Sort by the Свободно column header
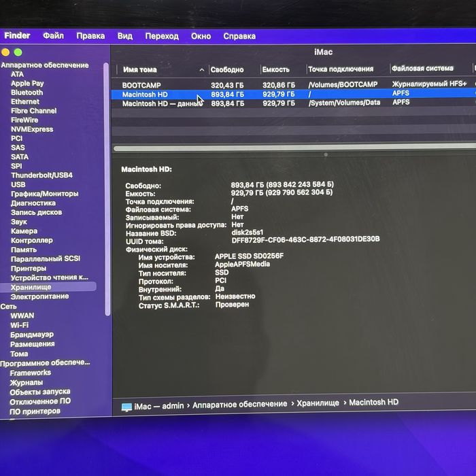 227,70
